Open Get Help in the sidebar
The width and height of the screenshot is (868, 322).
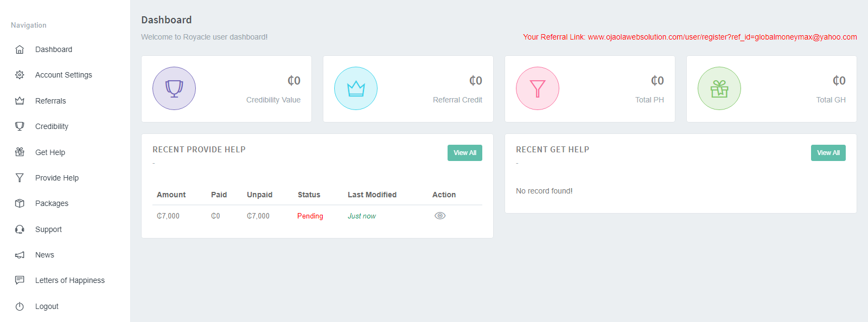tap(50, 152)
